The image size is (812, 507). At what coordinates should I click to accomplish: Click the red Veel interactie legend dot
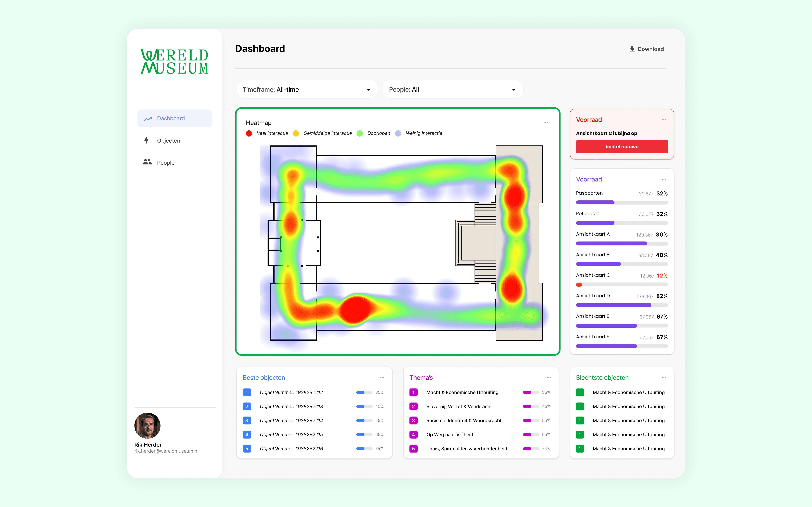(x=249, y=133)
